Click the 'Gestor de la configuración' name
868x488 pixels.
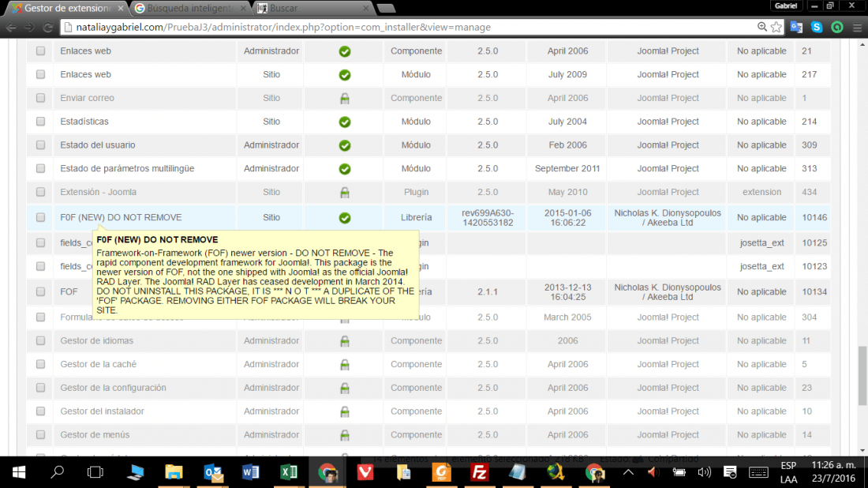(x=113, y=388)
